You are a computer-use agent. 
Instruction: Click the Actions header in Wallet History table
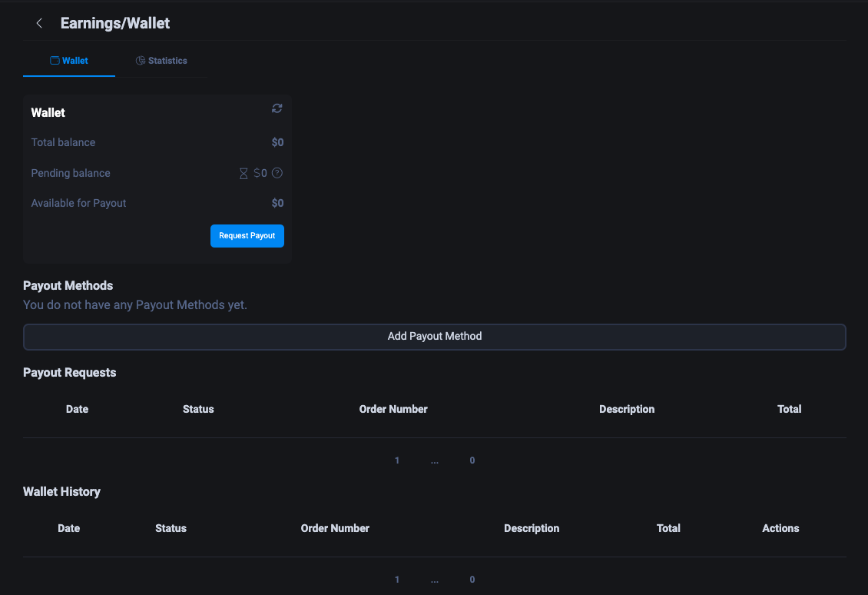[780, 528]
